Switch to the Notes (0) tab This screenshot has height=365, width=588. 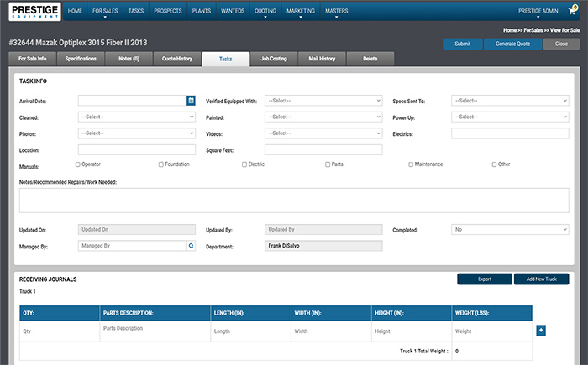(x=129, y=59)
